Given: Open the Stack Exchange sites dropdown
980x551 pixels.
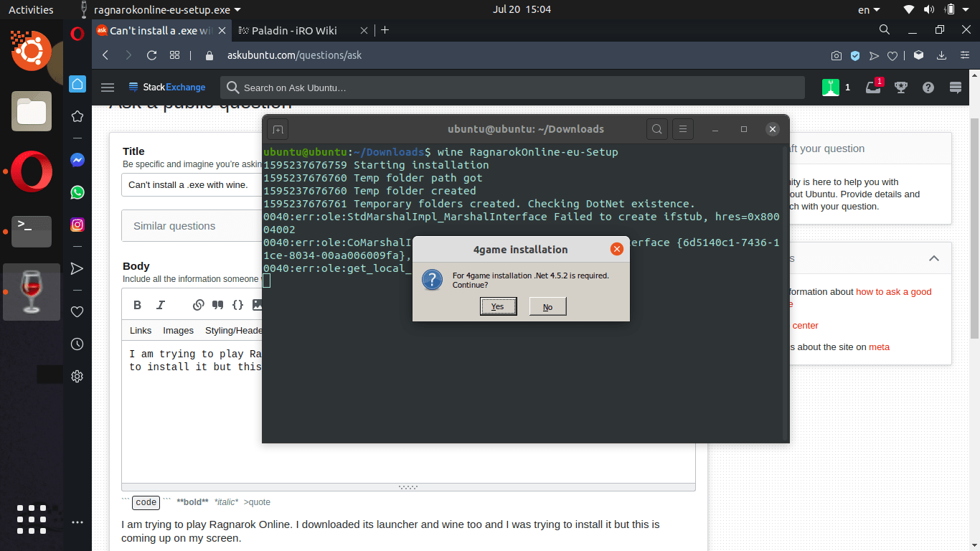Looking at the screenshot, I should pos(167,87).
